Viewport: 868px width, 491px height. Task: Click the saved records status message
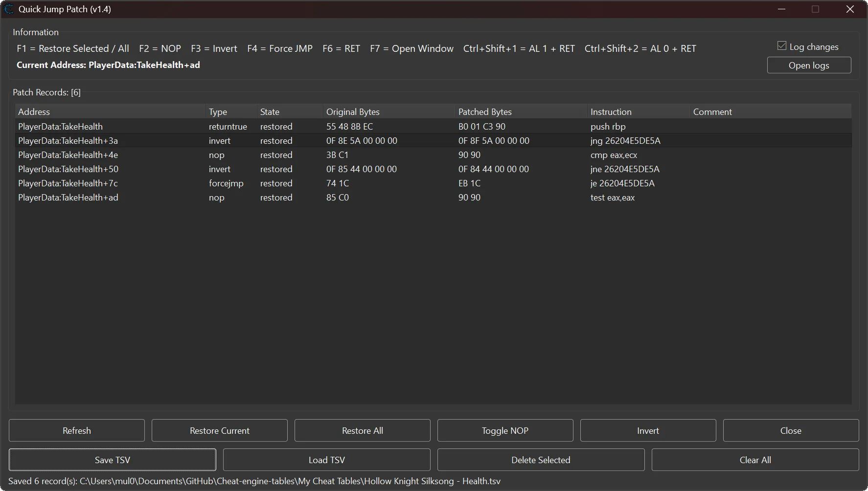click(x=254, y=481)
